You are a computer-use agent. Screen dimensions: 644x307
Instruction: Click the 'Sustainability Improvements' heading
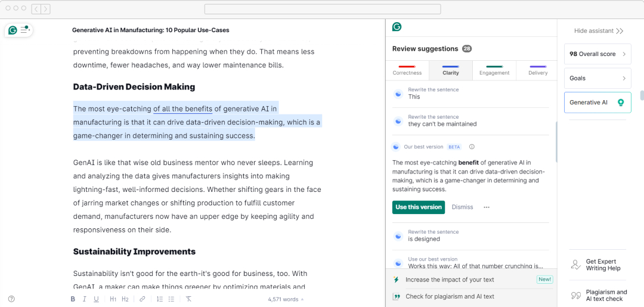tap(134, 252)
